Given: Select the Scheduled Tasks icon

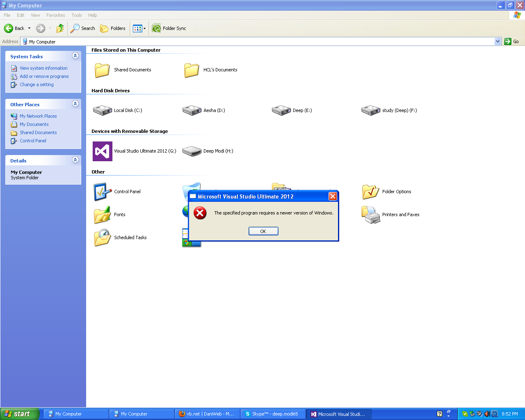Looking at the screenshot, I should [103, 238].
